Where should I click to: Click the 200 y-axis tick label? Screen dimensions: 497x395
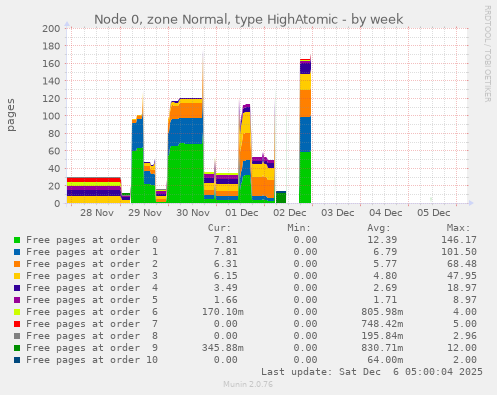click(x=51, y=28)
